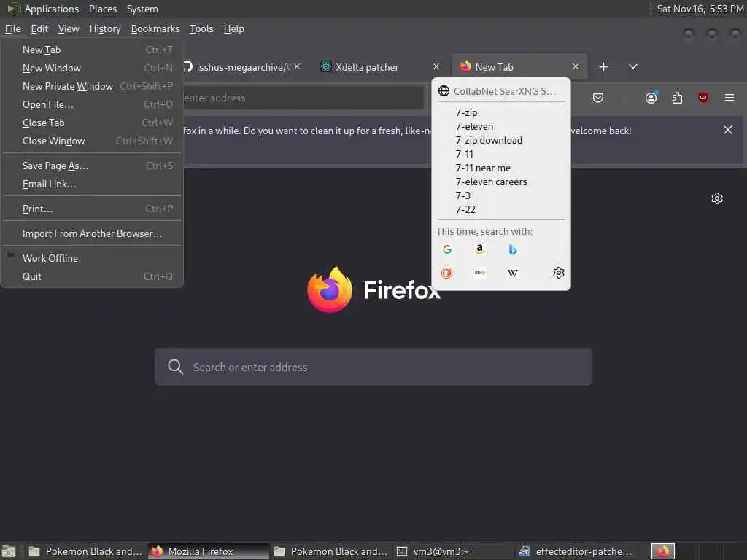747x560 pixels.
Task: Choose New Private Window menu item
Action: (x=93, y=86)
